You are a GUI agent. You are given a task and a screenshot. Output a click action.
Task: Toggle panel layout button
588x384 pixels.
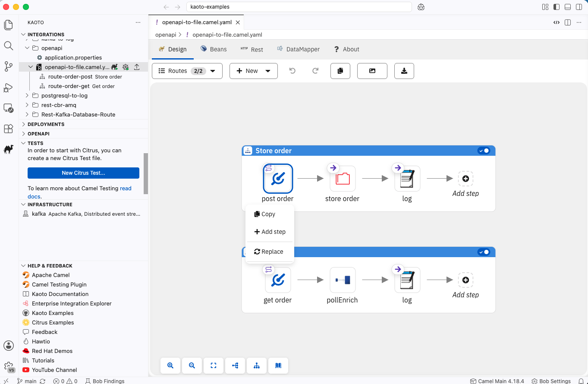coord(568,7)
